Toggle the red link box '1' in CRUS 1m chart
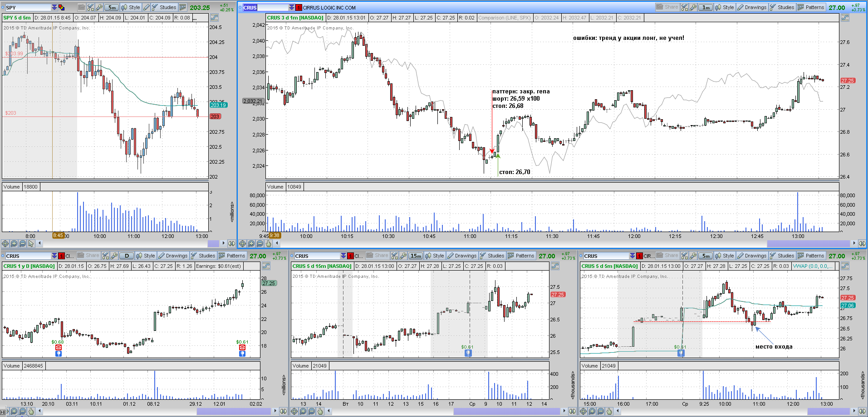The height and width of the screenshot is (417, 868). tap(299, 8)
